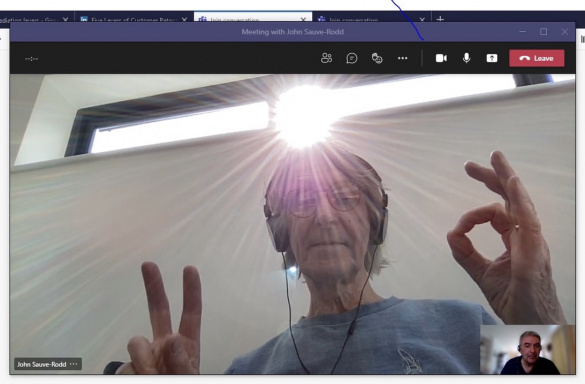Open options beside John Sauve-Rodd name
The height and width of the screenshot is (384, 585).
[73, 364]
